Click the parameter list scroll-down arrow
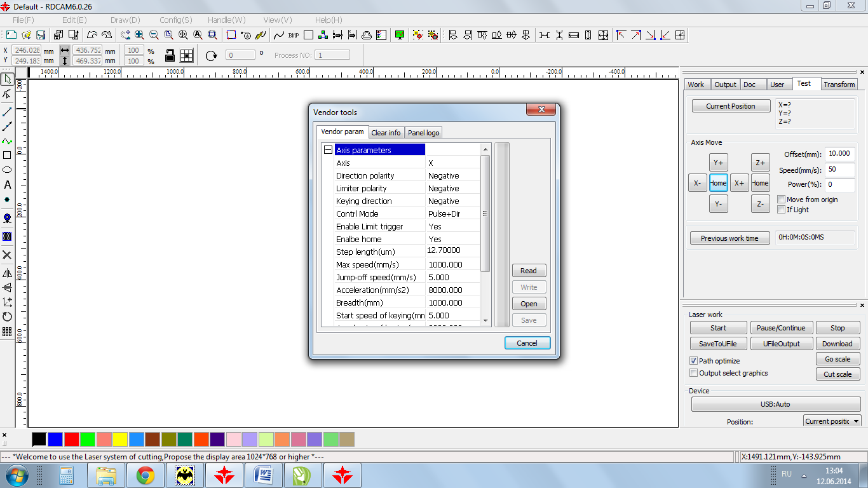 486,321
